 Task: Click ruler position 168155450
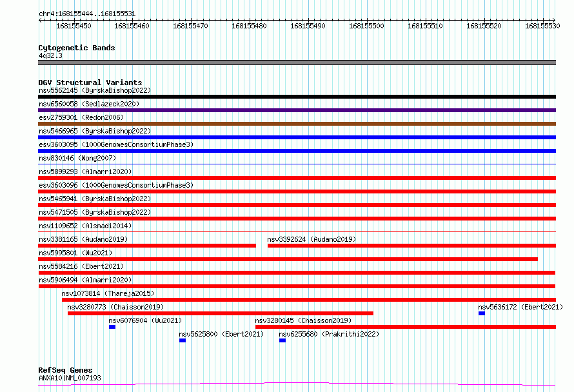74,26
